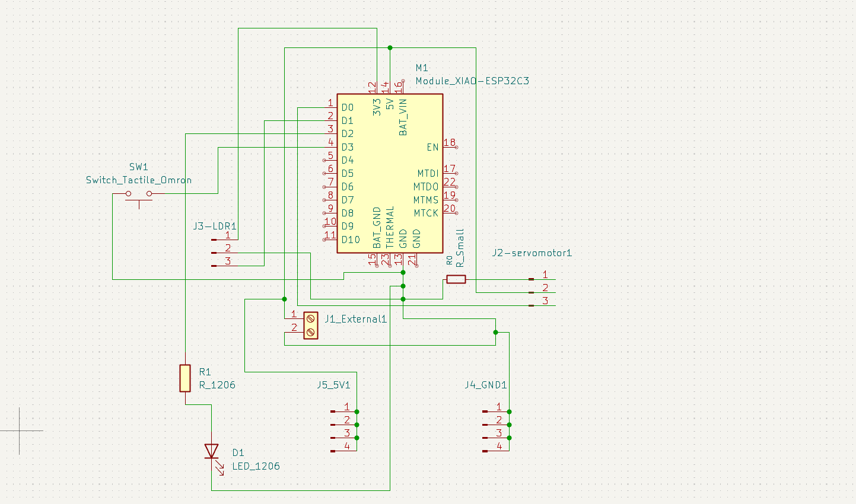
Task: Click the 'J2-servomotor1' connector label
Action: point(532,253)
